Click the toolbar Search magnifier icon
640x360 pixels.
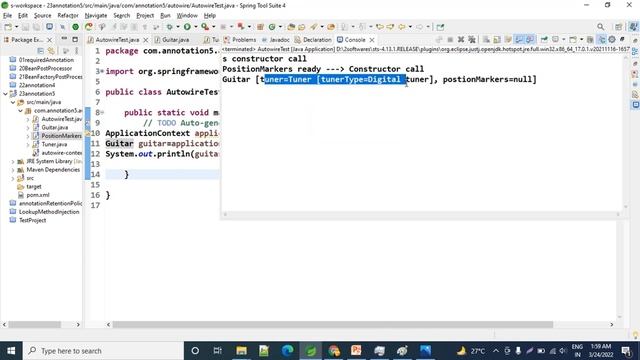(600, 27)
